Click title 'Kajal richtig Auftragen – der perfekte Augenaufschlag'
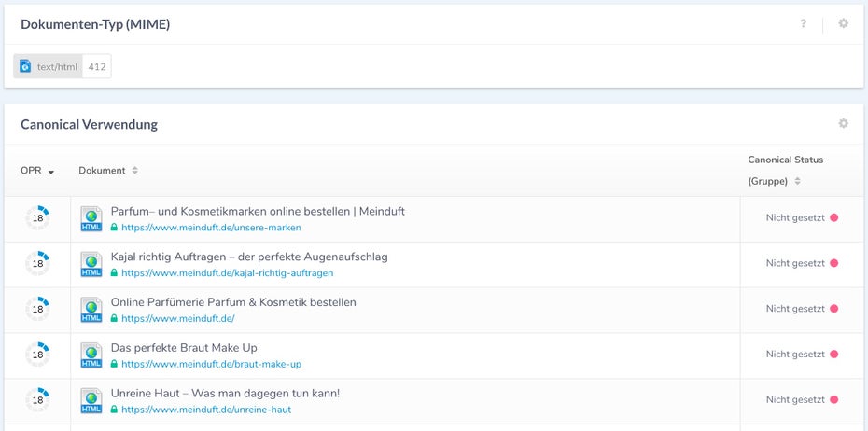This screenshot has height=431, width=868. pos(249,257)
